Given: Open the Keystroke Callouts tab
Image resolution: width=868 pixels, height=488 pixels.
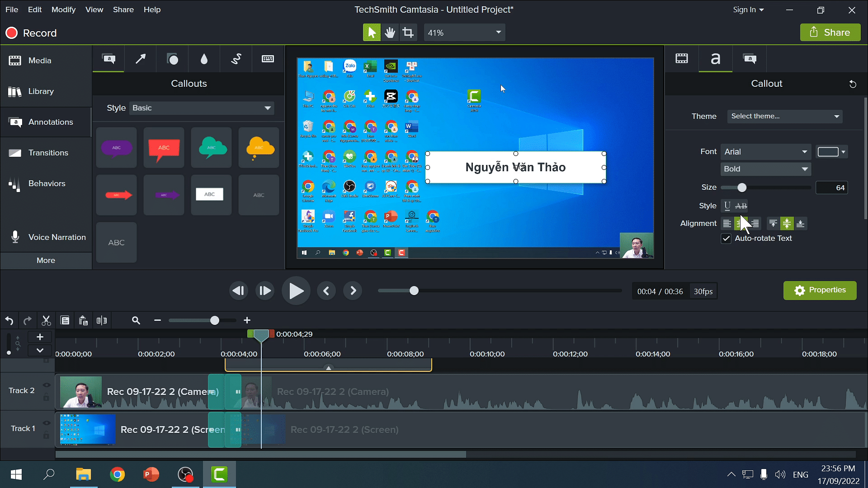Looking at the screenshot, I should click(268, 59).
